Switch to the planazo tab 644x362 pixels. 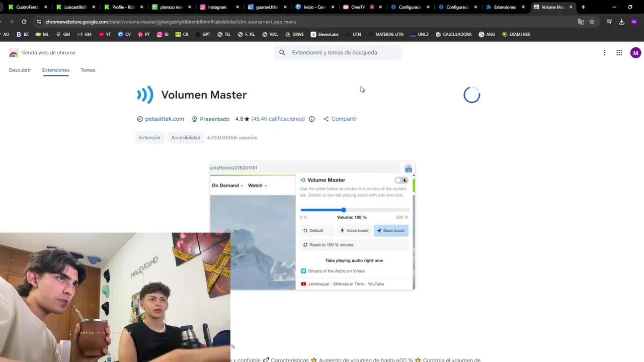[172, 7]
